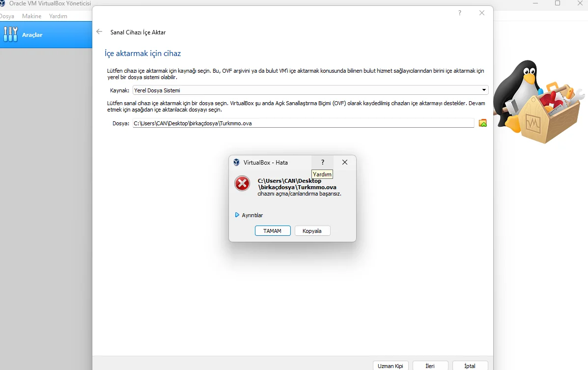588x370 pixels.
Task: Click the red error icon in dialog
Action: pos(242,183)
